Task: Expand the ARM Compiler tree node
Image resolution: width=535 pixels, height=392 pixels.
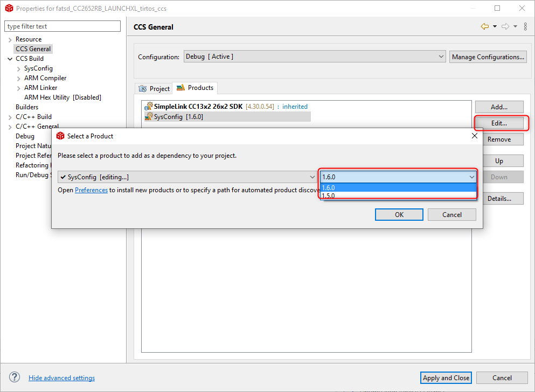Action: pos(18,79)
